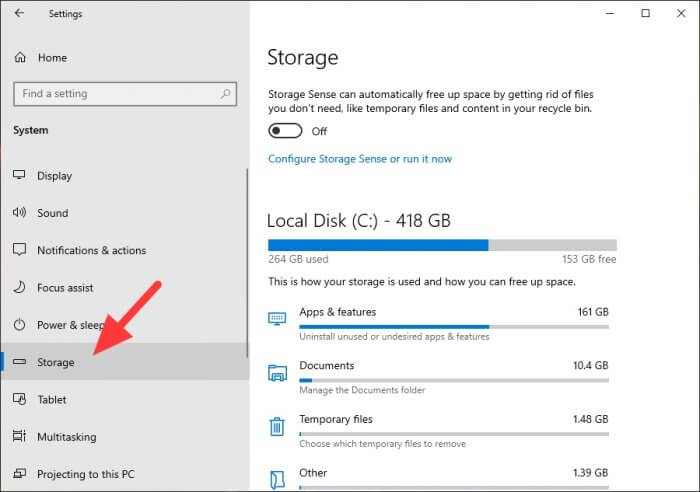The height and width of the screenshot is (492, 700).
Task: Turn on the Storage Sense toggle
Action: click(285, 131)
